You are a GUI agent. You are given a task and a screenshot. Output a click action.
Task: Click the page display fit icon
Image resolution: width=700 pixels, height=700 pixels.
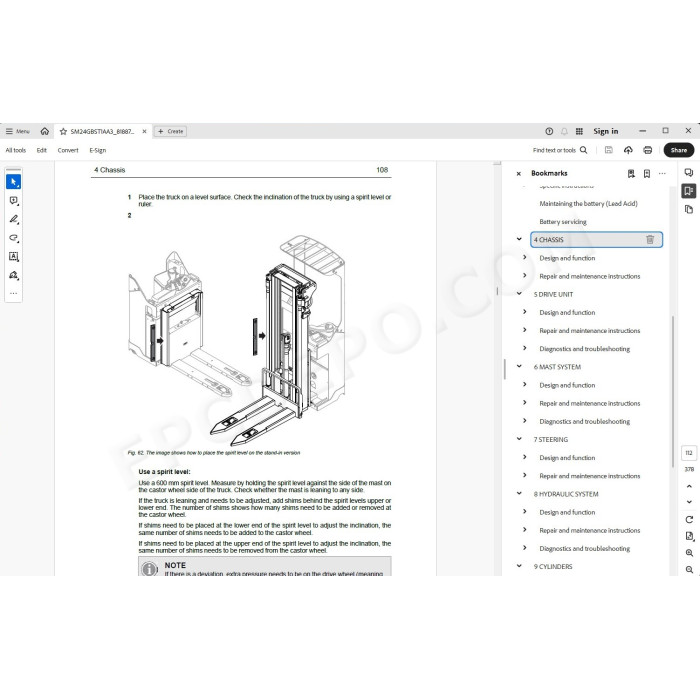click(689, 536)
